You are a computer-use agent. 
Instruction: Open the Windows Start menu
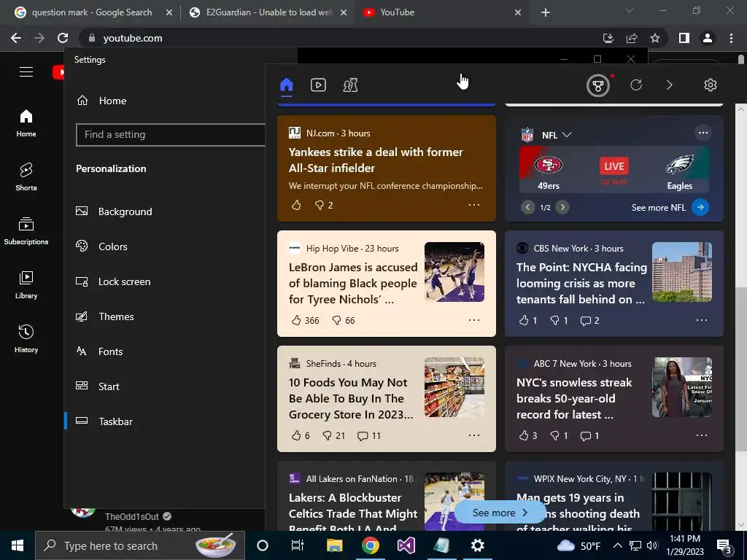click(x=18, y=545)
